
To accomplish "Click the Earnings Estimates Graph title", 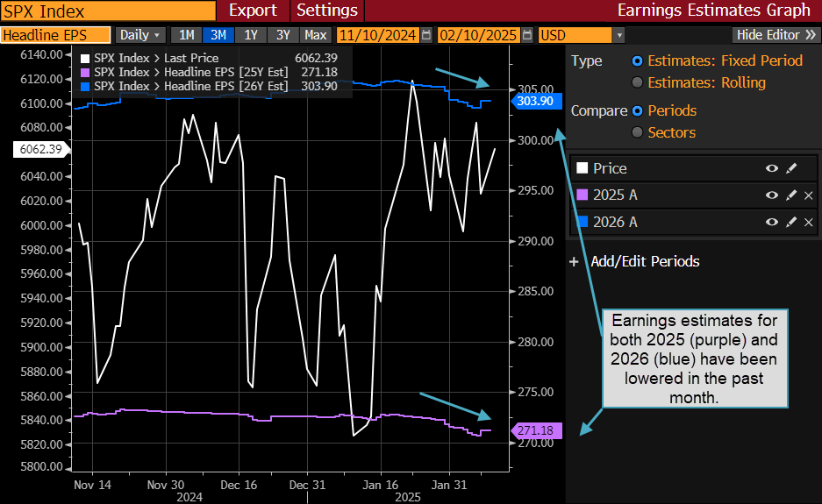I will [713, 10].
